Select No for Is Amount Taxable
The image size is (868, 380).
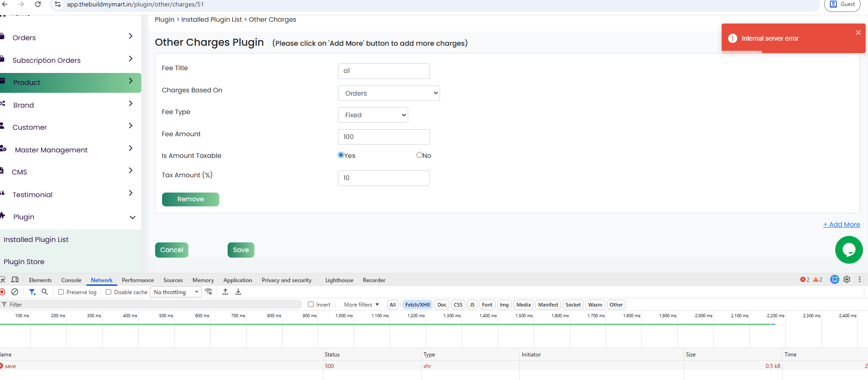(x=419, y=155)
